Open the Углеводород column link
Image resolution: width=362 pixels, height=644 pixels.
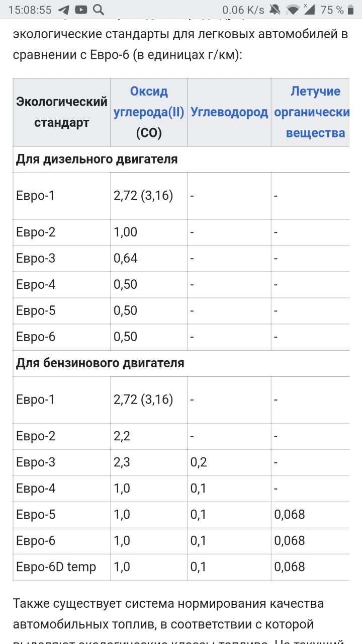(229, 112)
